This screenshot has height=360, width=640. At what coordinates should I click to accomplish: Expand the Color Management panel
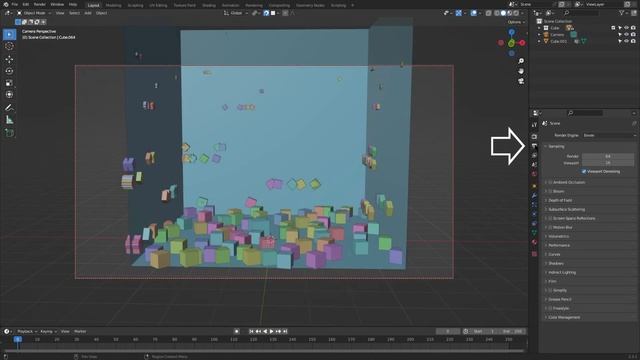(564, 317)
